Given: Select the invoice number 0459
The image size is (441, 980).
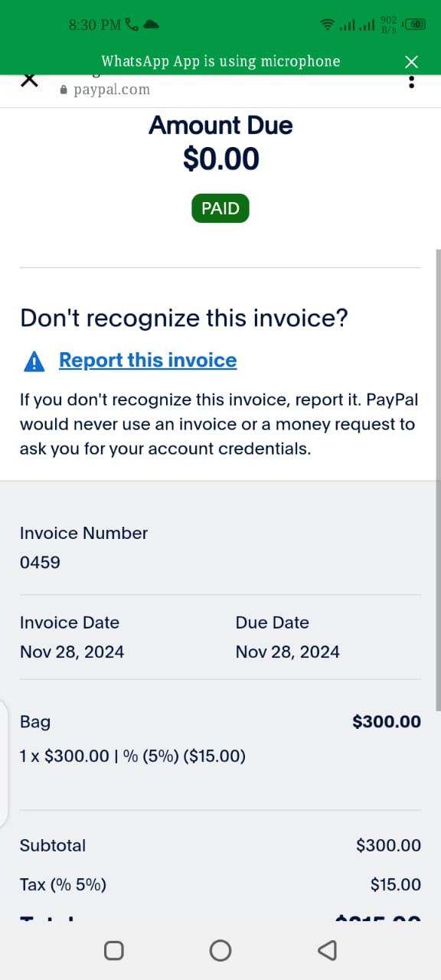Looking at the screenshot, I should (40, 562).
